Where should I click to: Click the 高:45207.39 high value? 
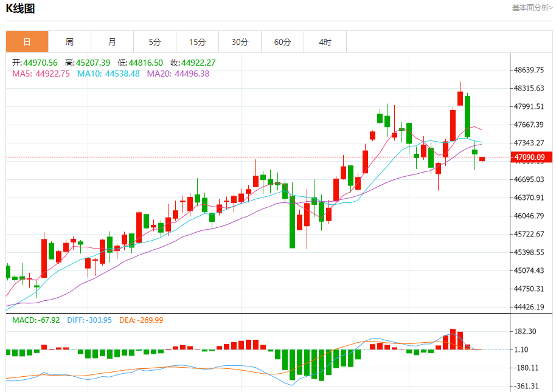tap(88, 63)
